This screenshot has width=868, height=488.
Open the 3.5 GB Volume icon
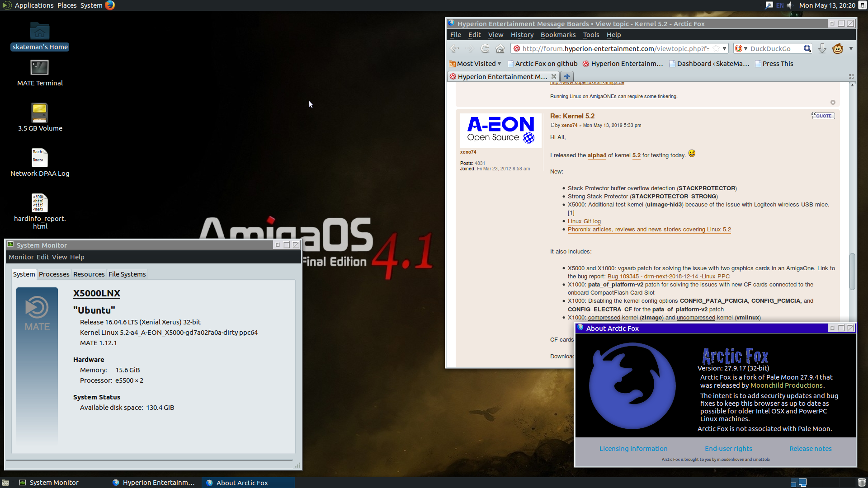(x=40, y=117)
